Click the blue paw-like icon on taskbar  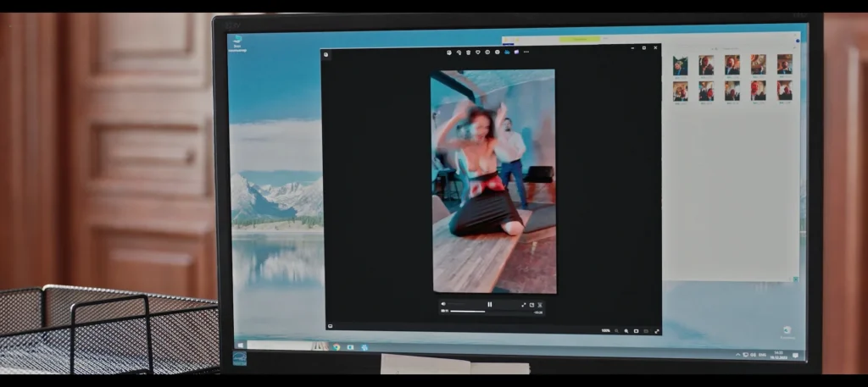point(364,347)
